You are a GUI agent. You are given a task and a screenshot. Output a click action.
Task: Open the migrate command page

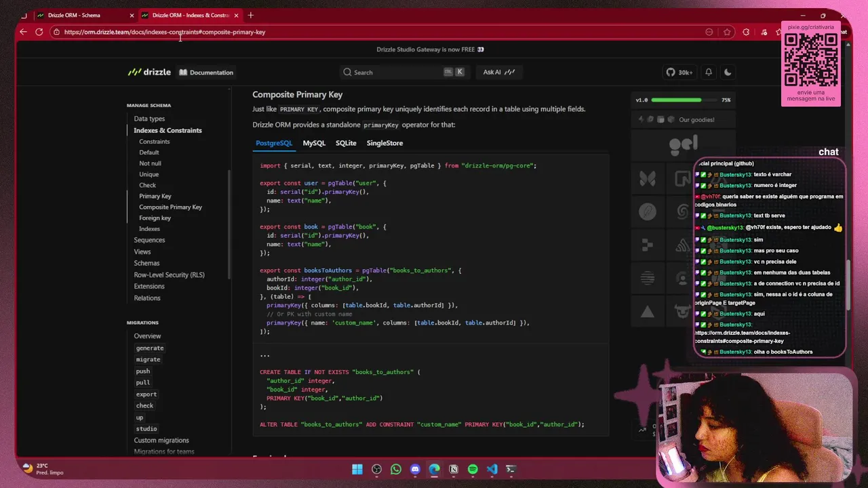tap(148, 359)
